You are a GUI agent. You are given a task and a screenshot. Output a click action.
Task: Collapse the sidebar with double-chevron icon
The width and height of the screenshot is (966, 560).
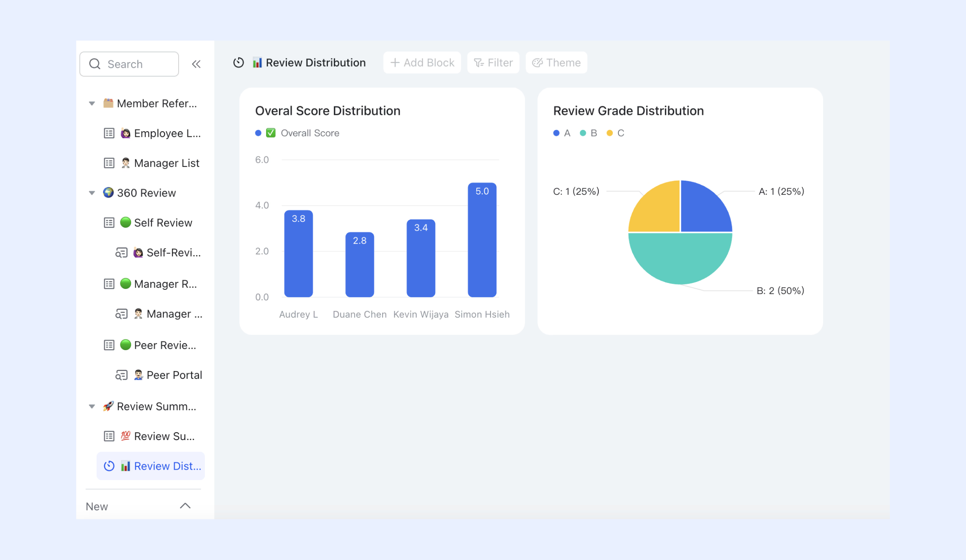click(196, 64)
